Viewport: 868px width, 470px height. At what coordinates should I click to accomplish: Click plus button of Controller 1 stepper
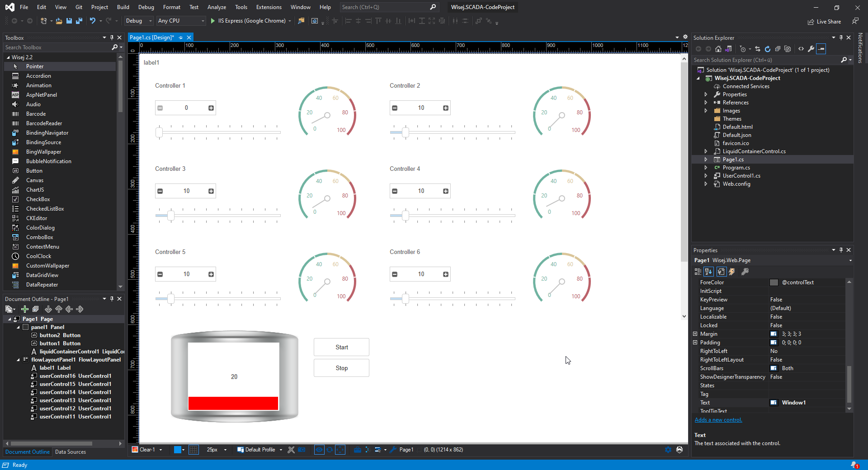211,108
